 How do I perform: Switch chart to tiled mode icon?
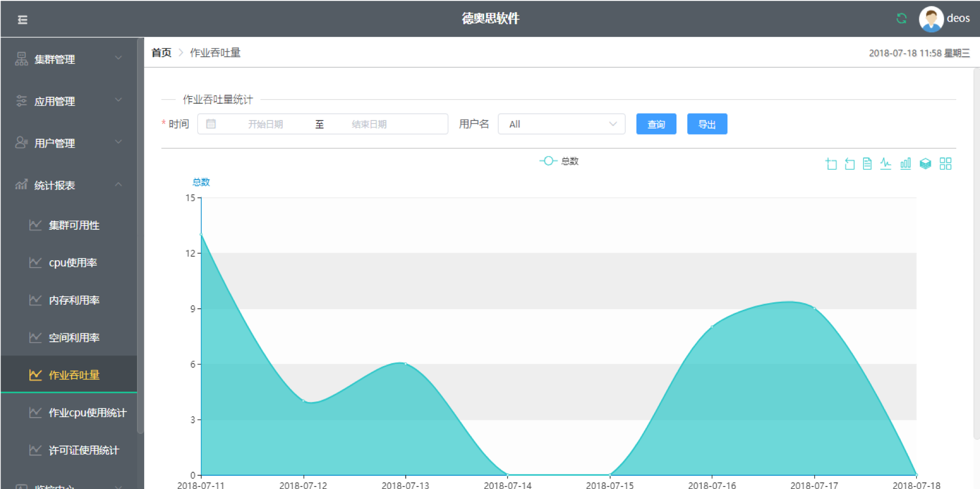[945, 164]
